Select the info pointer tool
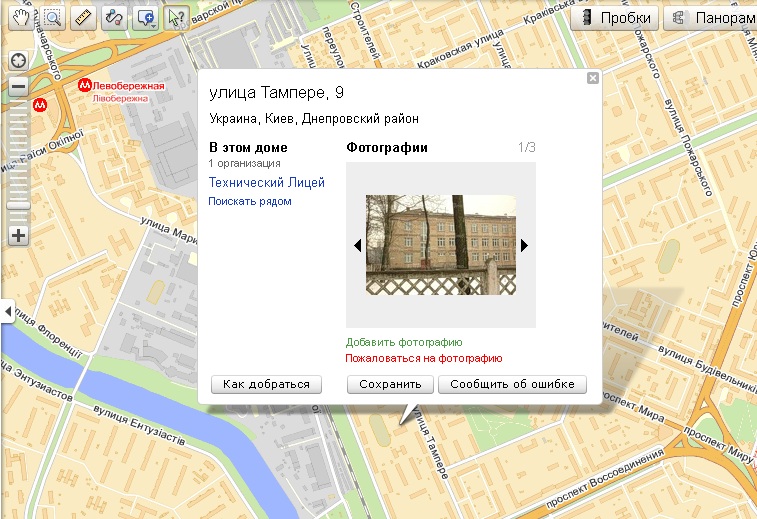Screen dimensions: 757x519 (176, 17)
